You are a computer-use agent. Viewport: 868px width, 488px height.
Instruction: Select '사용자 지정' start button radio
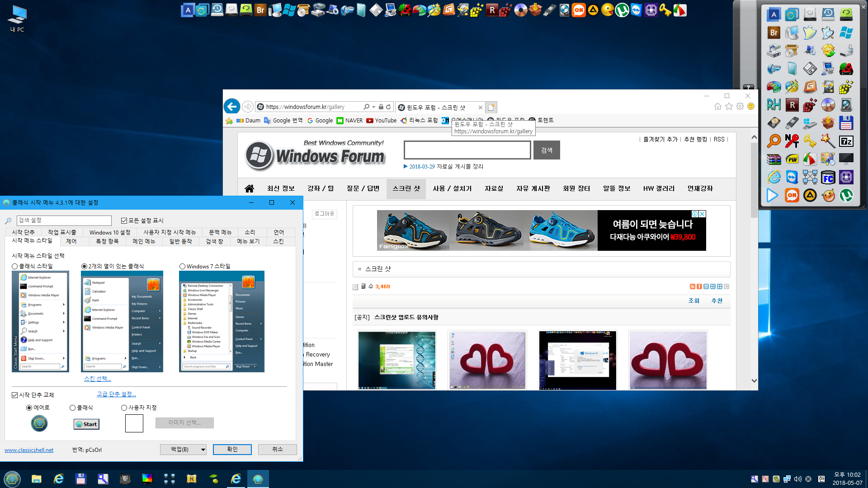124,408
